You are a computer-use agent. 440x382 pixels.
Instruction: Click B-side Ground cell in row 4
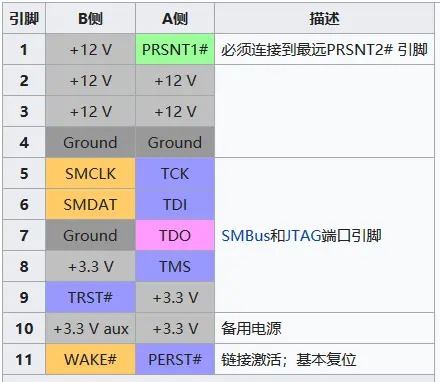pyautogui.click(x=90, y=142)
